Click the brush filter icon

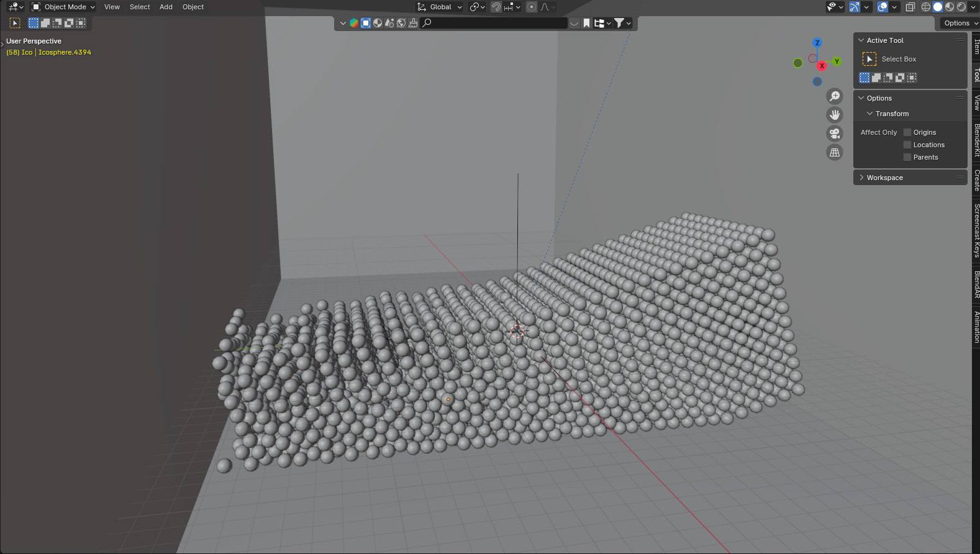pos(413,23)
